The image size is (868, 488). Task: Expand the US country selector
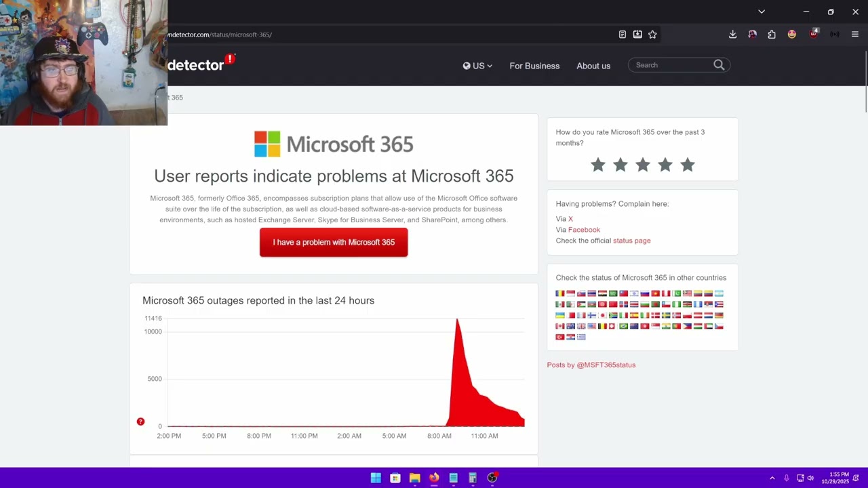[477, 66]
